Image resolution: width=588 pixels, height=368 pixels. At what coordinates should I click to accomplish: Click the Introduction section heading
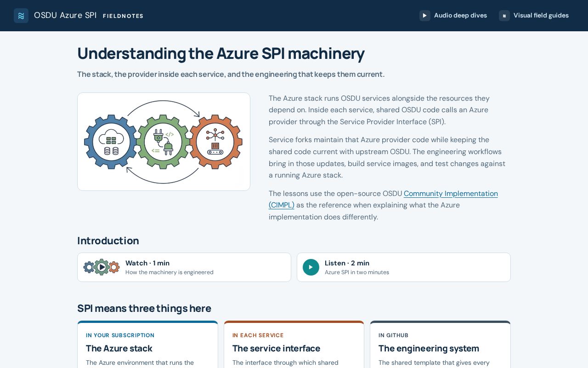[x=108, y=241]
